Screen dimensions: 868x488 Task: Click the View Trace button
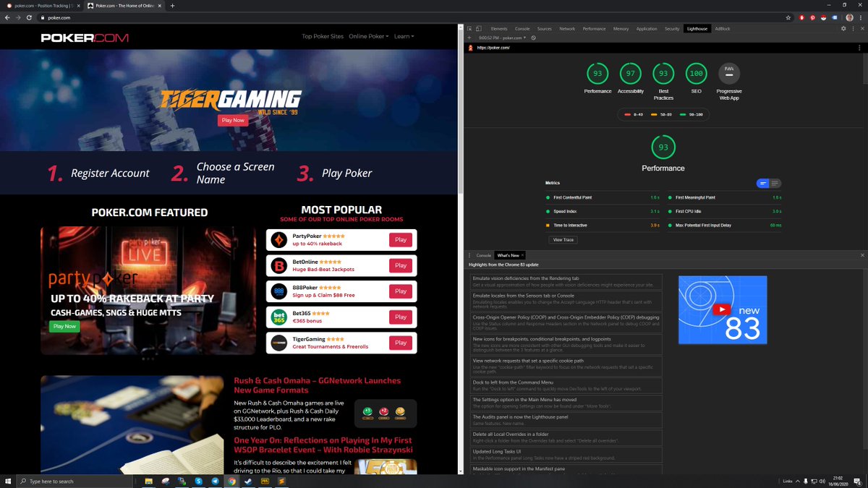point(563,239)
